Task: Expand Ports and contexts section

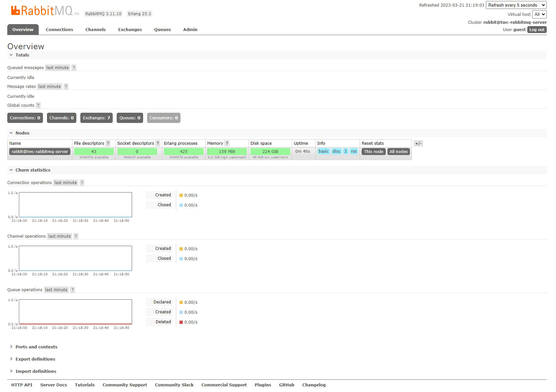Action: (x=36, y=347)
